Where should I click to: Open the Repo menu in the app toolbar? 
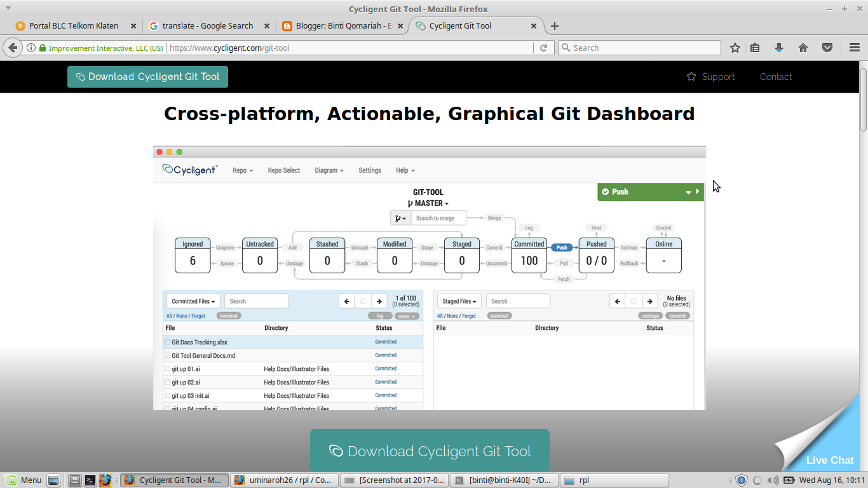click(242, 170)
